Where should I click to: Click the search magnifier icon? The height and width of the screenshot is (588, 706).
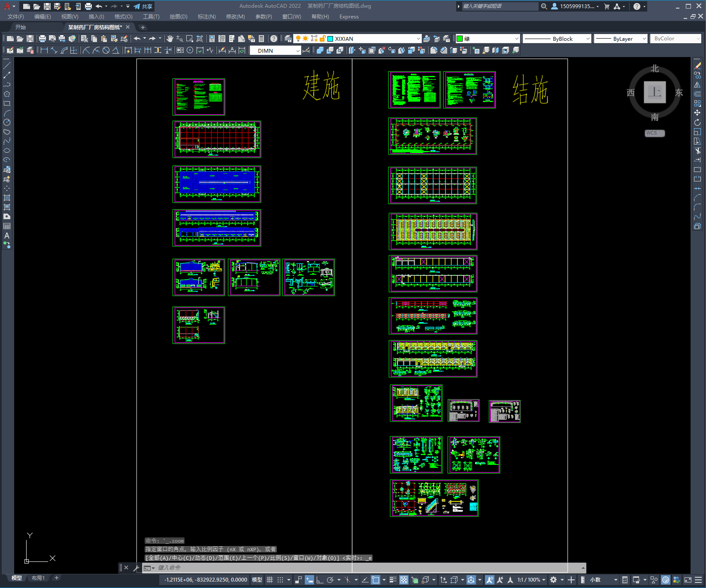pyautogui.click(x=544, y=6)
